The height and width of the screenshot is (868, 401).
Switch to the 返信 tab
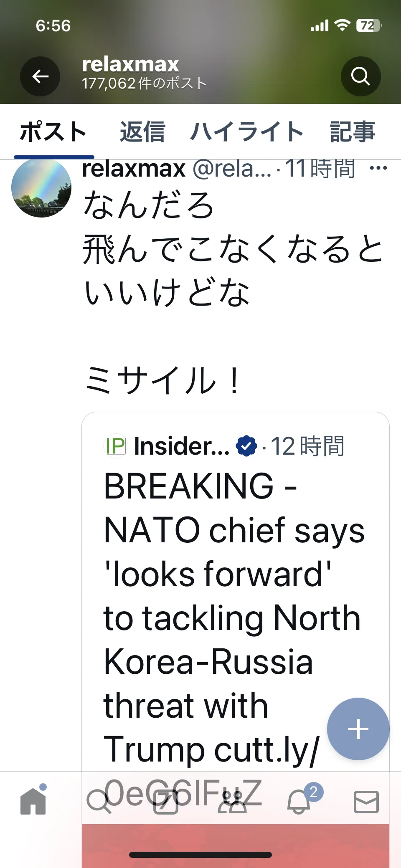pos(142,132)
